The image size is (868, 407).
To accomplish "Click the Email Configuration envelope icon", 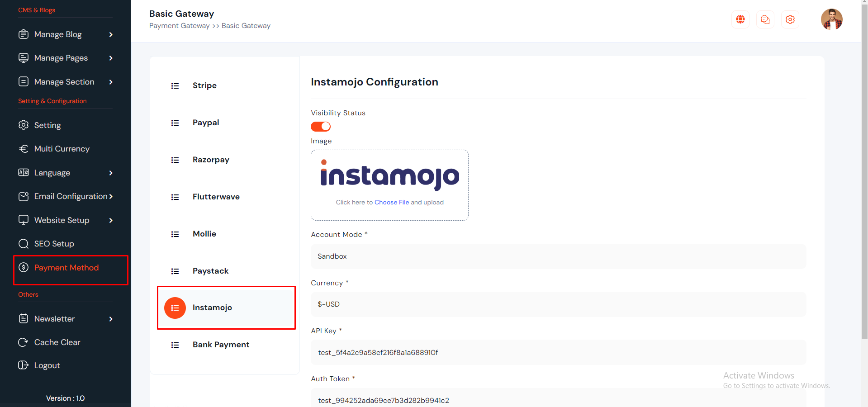I will click(x=24, y=196).
